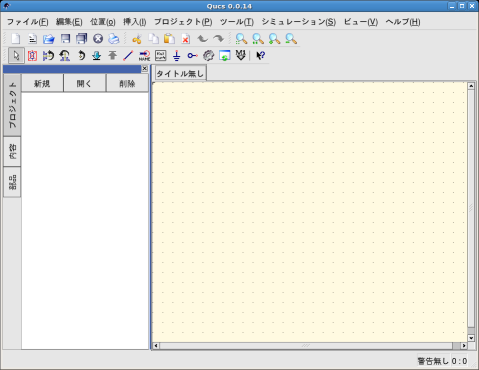Switch to the 内容 vertical tab
Viewport: 479px width, 370px height.
12,151
